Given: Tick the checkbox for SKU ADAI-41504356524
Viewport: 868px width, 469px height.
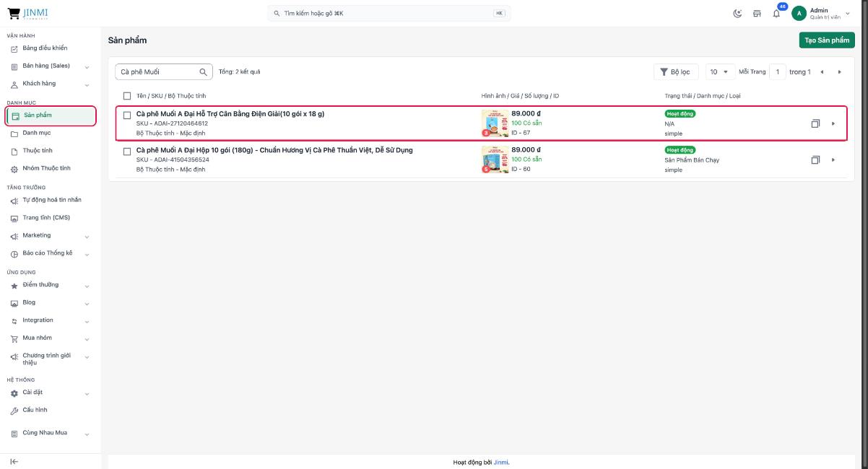Looking at the screenshot, I should coord(127,152).
